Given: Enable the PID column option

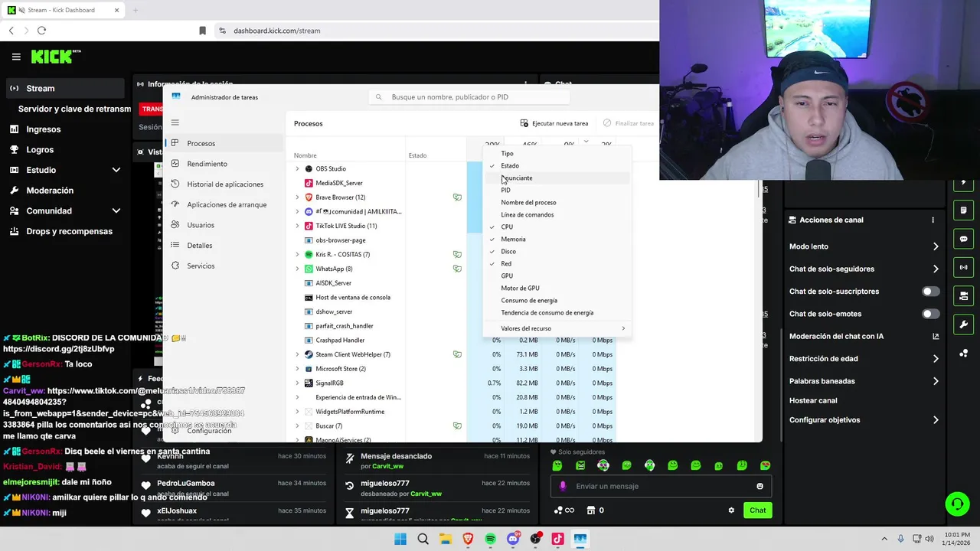Looking at the screenshot, I should coord(557,191).
